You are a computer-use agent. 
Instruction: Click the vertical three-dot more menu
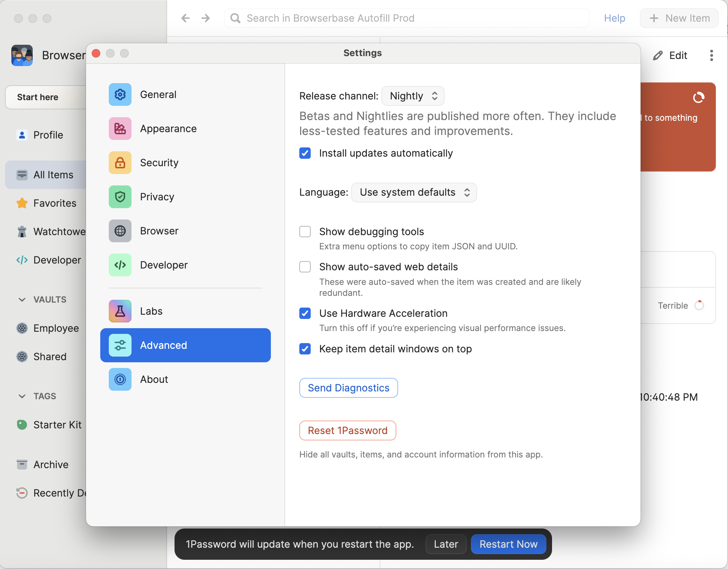pyautogui.click(x=711, y=55)
